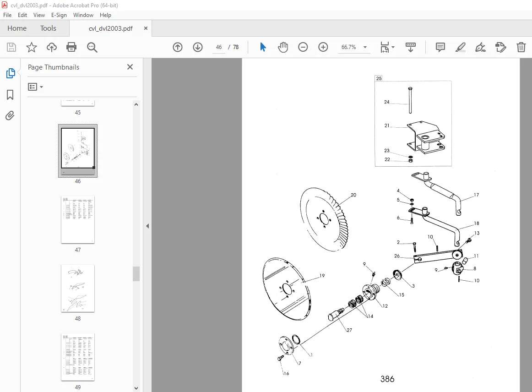
Task: Click the upload to cloud icon
Action: click(x=52, y=47)
